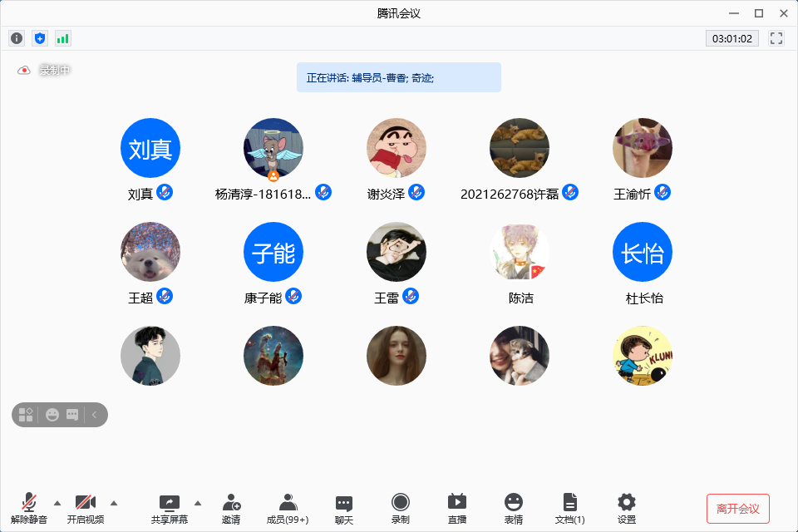Click the blue security shield icon

pyautogui.click(x=40, y=38)
